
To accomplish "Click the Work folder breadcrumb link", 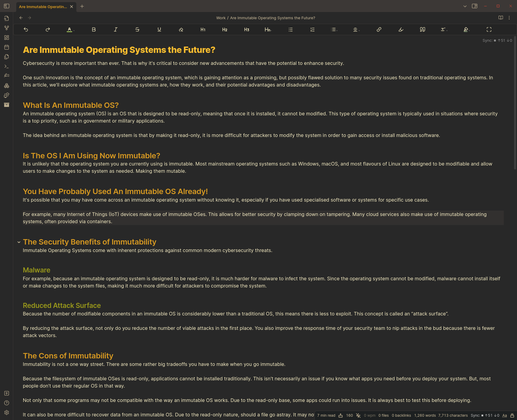I will coord(221,18).
